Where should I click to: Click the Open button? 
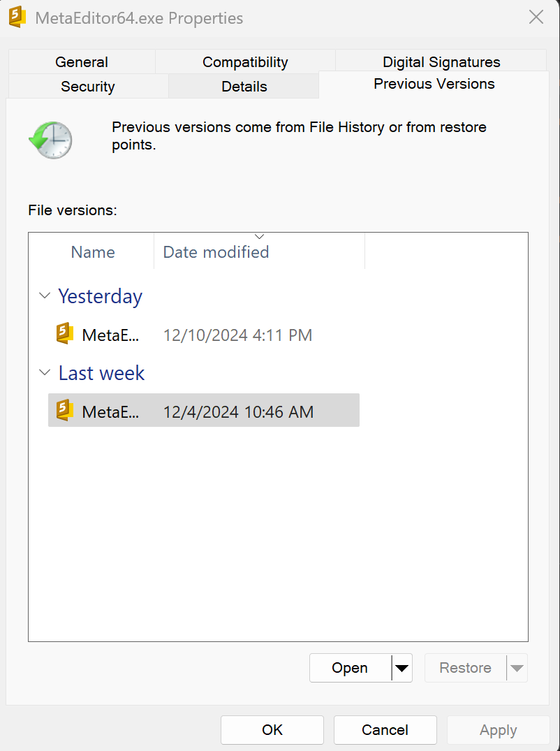point(351,668)
